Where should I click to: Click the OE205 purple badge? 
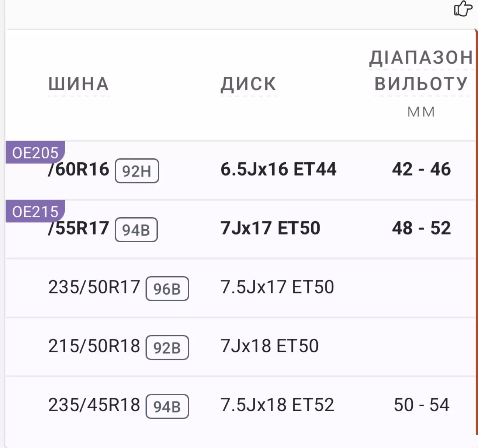coord(35,152)
